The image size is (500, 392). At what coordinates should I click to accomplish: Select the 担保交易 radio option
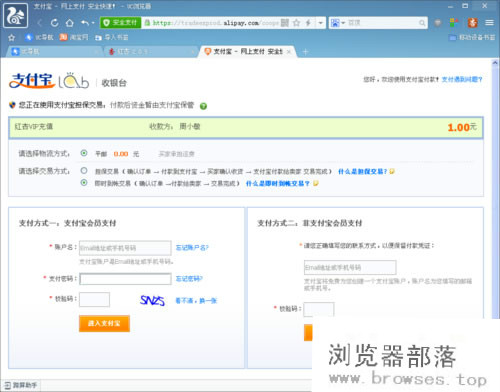84,171
